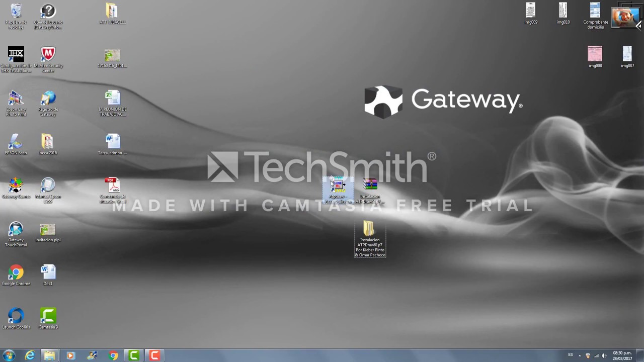Open Internet Explorer from the taskbar
This screenshot has width=644, height=362.
[30, 355]
